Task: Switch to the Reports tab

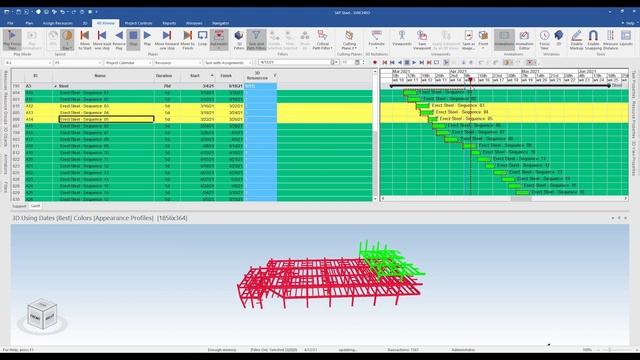Action: [169, 23]
